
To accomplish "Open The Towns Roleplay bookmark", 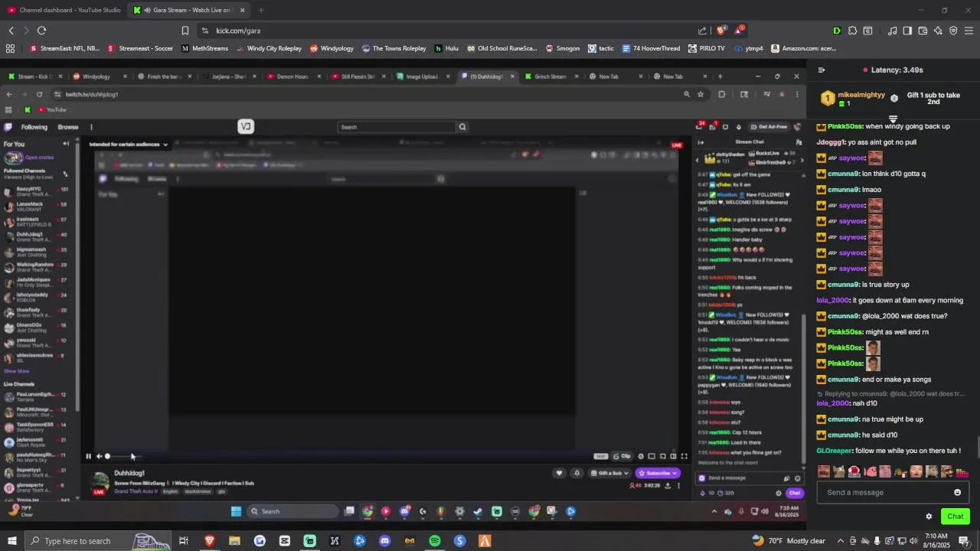I will (394, 48).
